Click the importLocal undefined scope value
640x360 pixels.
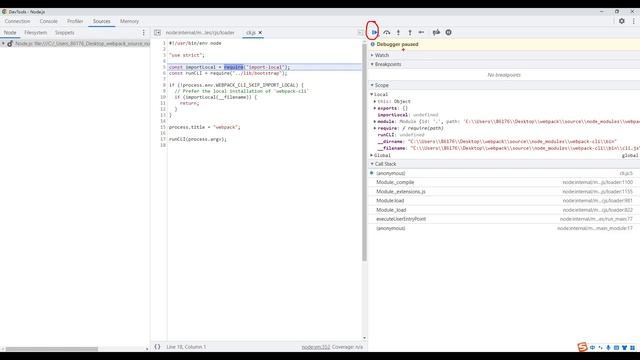click(425, 115)
